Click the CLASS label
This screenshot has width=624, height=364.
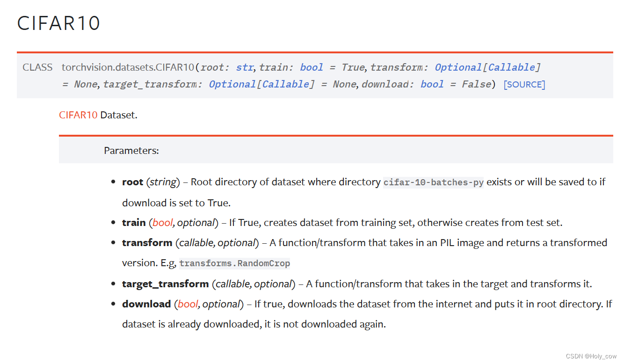coord(37,67)
